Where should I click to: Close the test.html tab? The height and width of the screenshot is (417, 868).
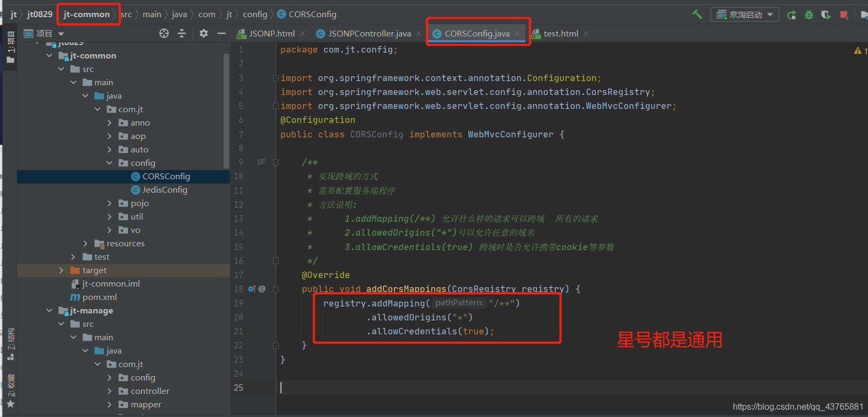pyautogui.click(x=586, y=33)
